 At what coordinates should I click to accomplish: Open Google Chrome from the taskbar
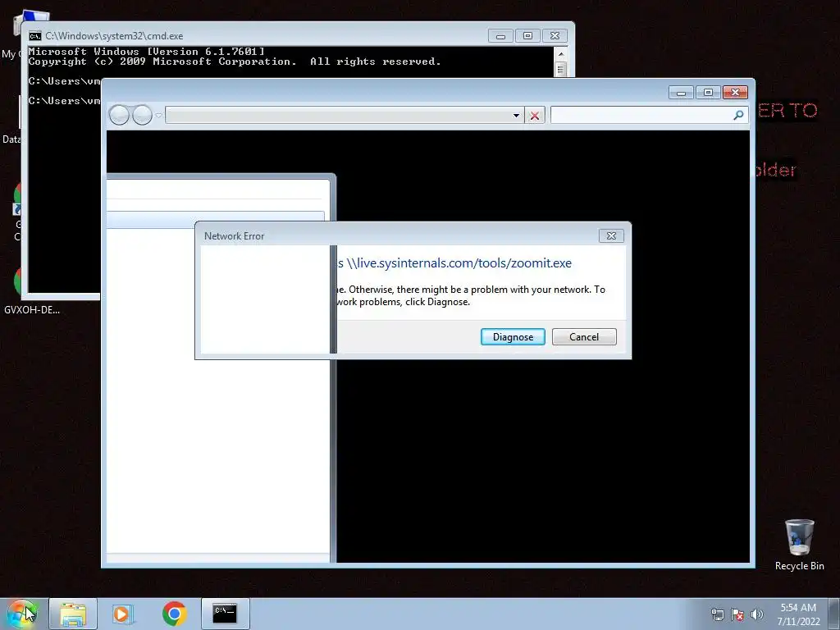tap(174, 614)
